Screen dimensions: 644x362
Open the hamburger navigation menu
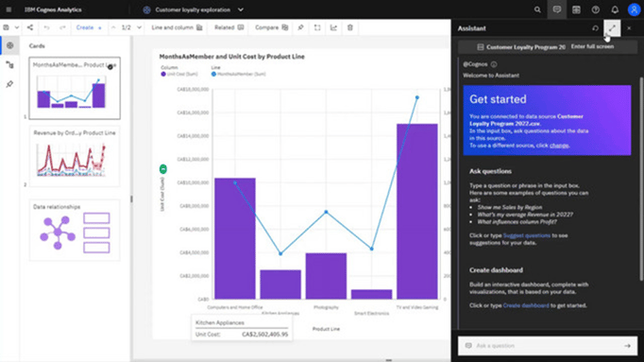(8, 9)
